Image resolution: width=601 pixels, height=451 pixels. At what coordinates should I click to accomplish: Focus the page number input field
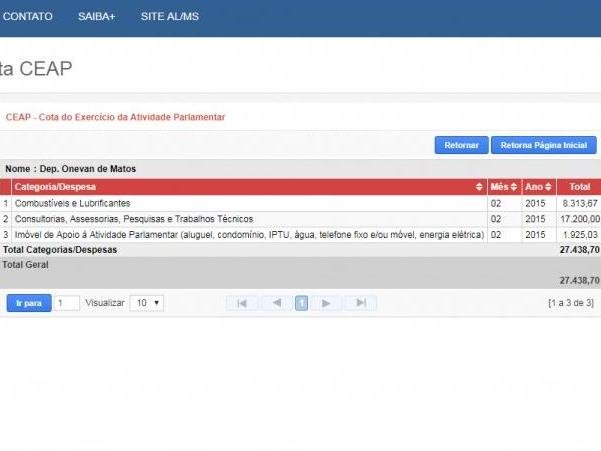tap(67, 303)
